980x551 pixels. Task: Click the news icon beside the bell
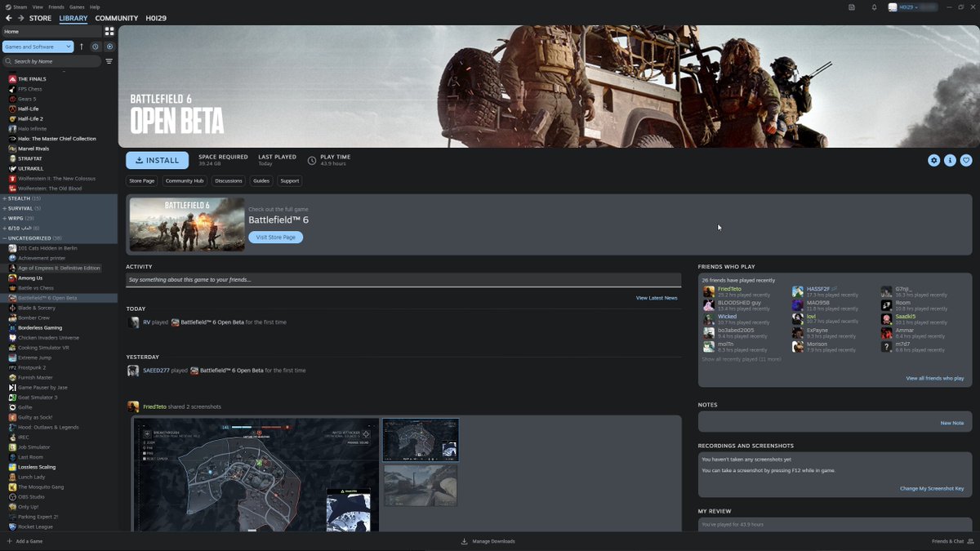[852, 7]
